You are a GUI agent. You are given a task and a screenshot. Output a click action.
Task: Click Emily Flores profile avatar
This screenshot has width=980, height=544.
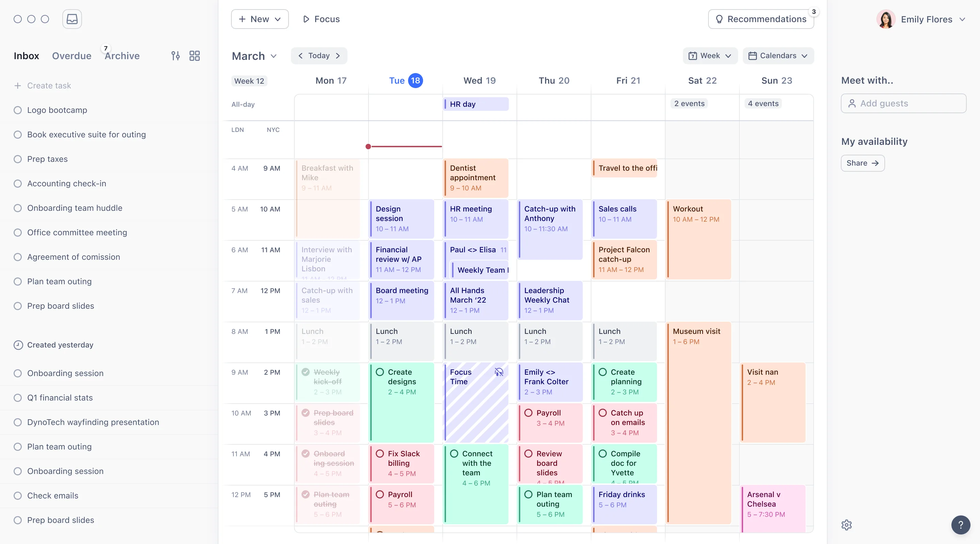tap(886, 19)
